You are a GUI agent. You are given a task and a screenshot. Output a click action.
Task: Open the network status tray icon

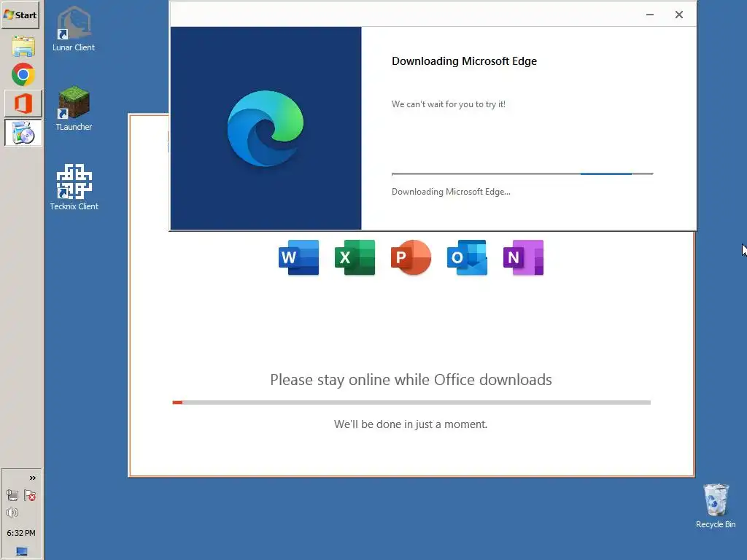[12, 496]
